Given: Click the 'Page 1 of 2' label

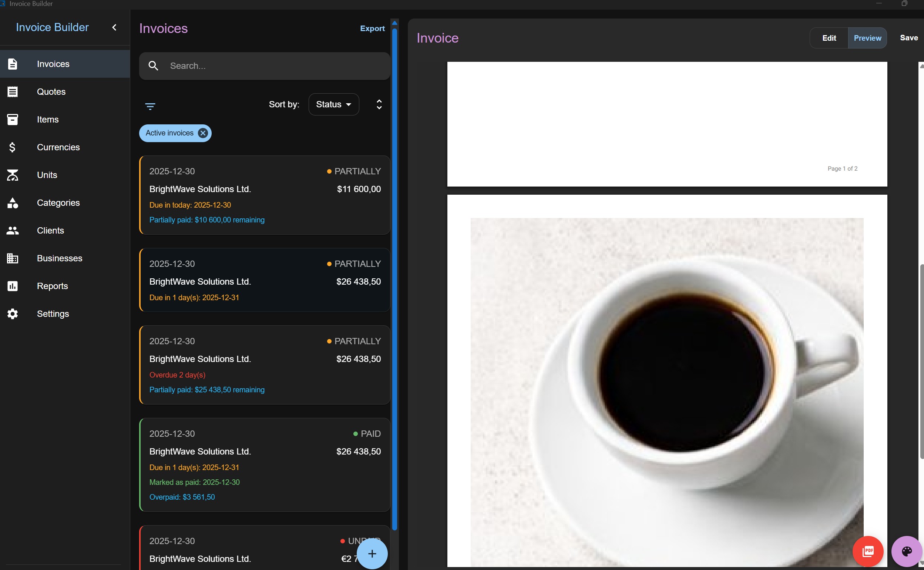Looking at the screenshot, I should point(842,168).
